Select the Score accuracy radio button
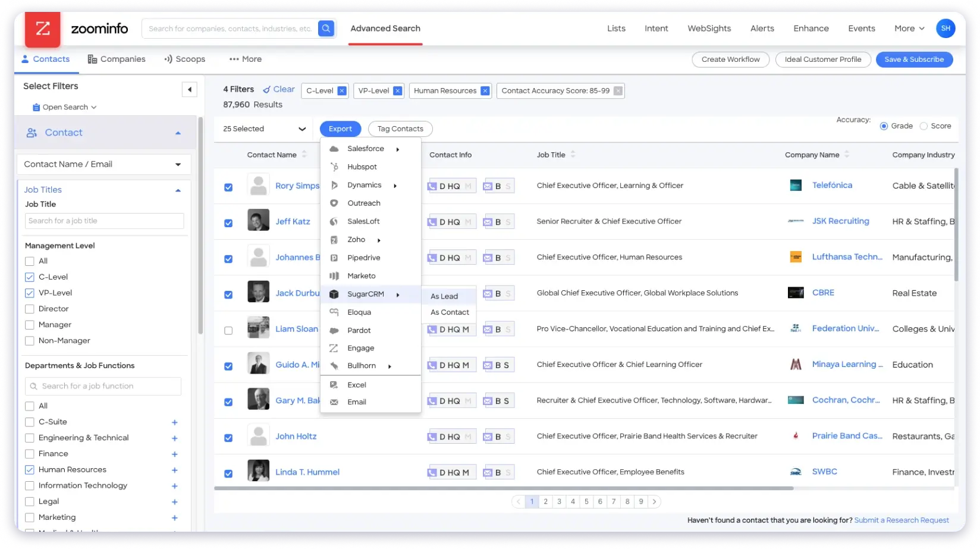The width and height of the screenshot is (980, 549). [x=924, y=126]
